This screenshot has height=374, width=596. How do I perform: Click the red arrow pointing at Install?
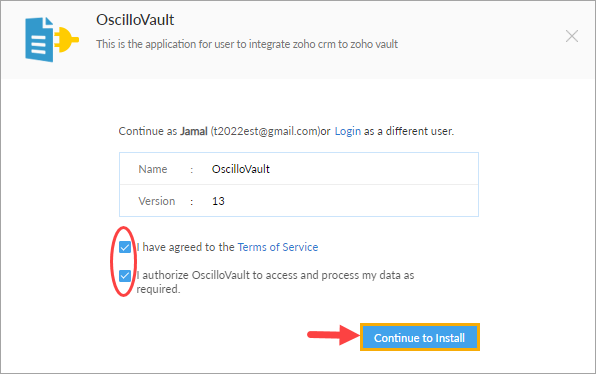click(x=333, y=335)
